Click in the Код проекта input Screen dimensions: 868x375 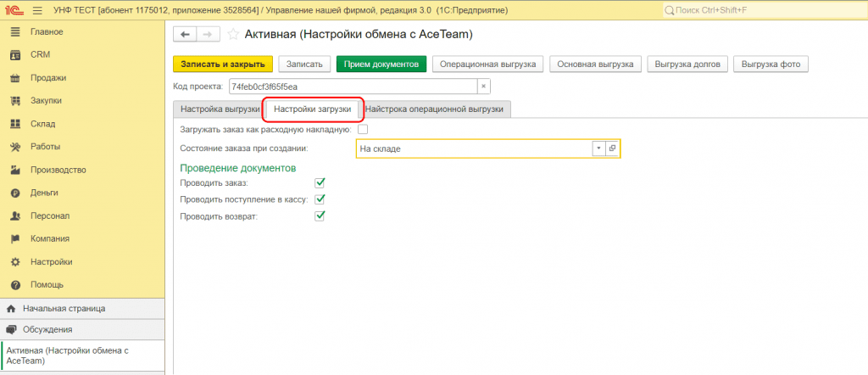[x=348, y=87]
